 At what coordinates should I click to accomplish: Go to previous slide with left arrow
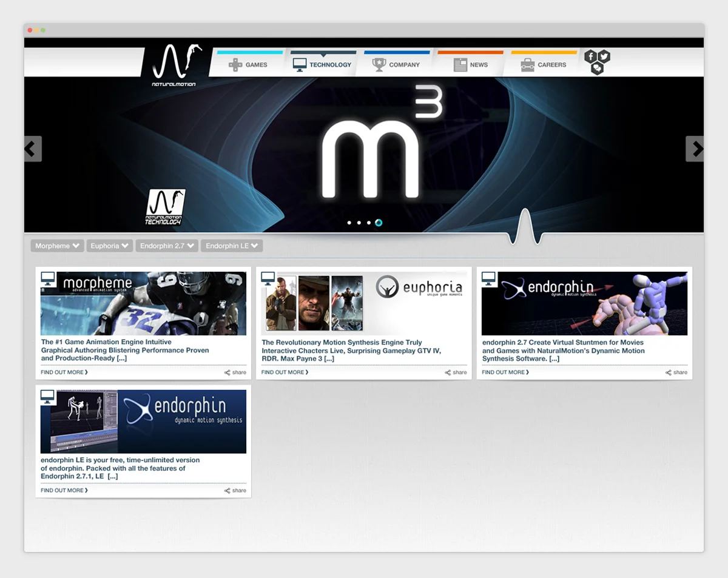click(x=33, y=149)
